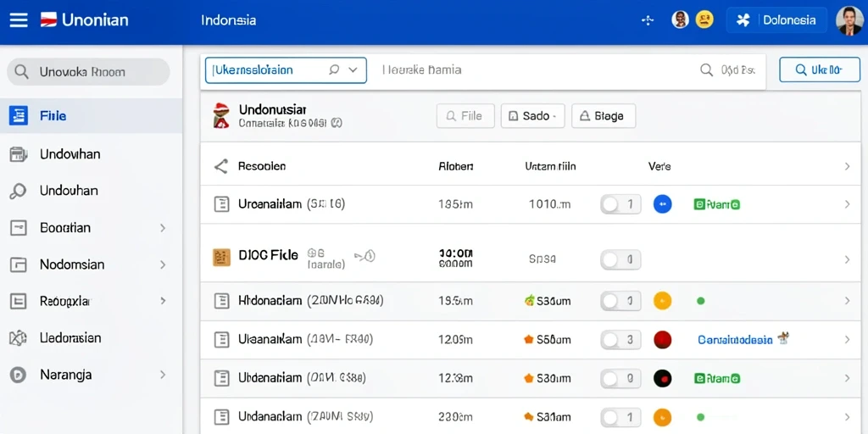Toggle the switch in DIOG Fiide row
Screen dimensions: 868x434
coord(620,259)
